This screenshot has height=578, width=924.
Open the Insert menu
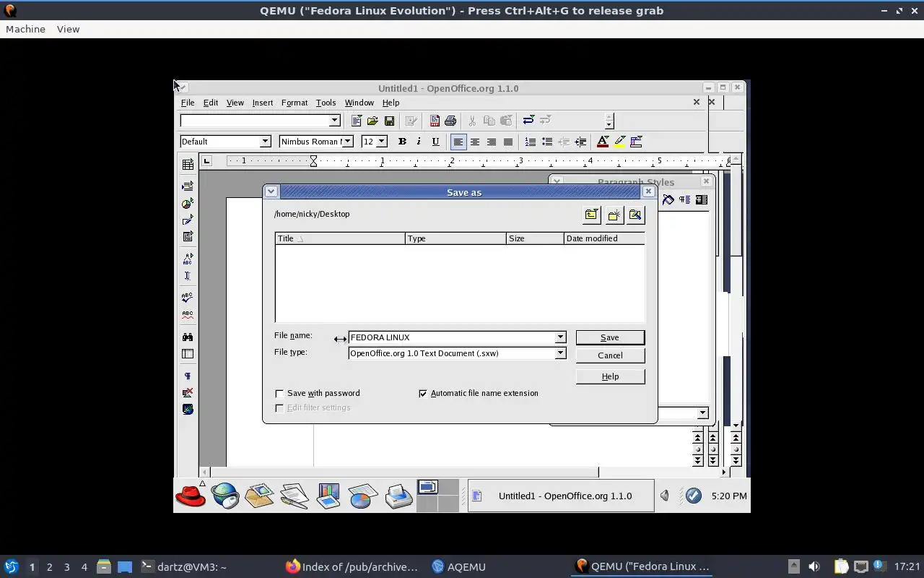pyautogui.click(x=263, y=103)
